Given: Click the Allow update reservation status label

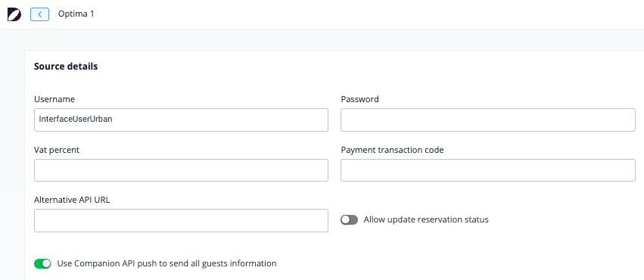Looking at the screenshot, I should [x=426, y=219].
